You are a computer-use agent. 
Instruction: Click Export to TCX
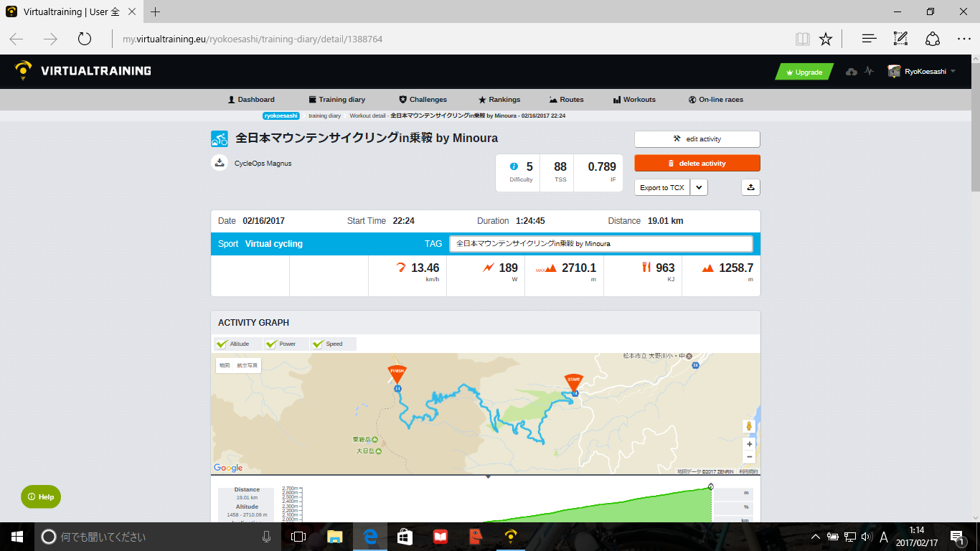click(662, 187)
